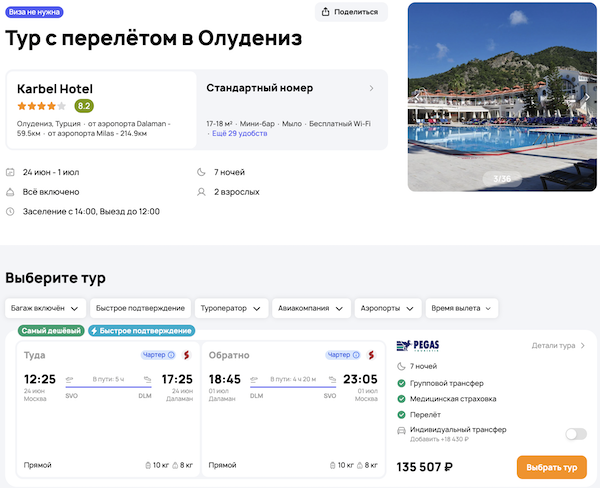Open the Туроператор dropdown filter

[229, 308]
